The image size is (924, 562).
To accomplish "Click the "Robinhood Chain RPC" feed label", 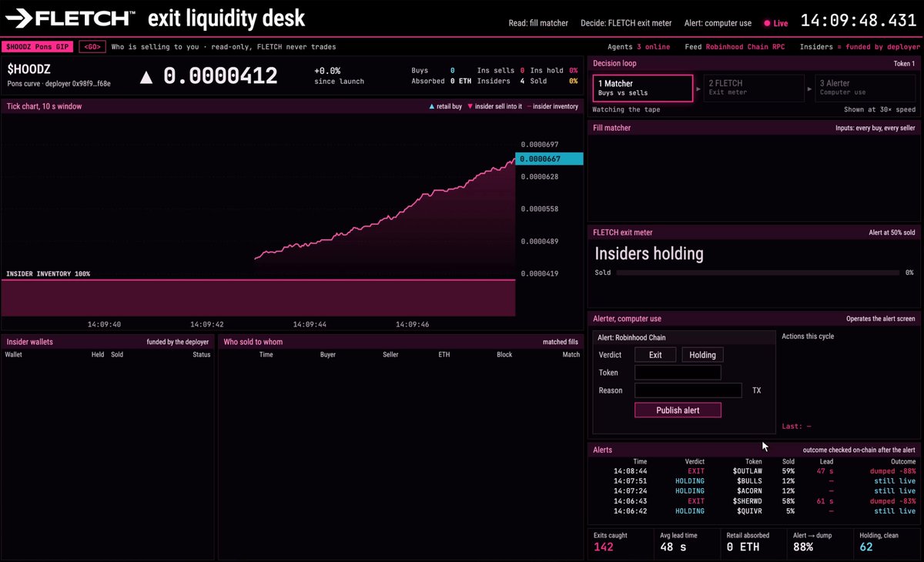I will tap(745, 47).
